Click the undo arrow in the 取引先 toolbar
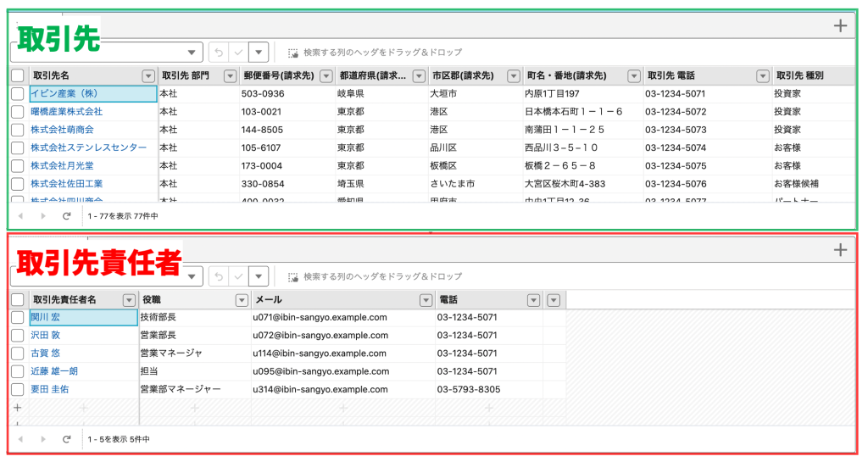868x462 pixels. pos(219,53)
